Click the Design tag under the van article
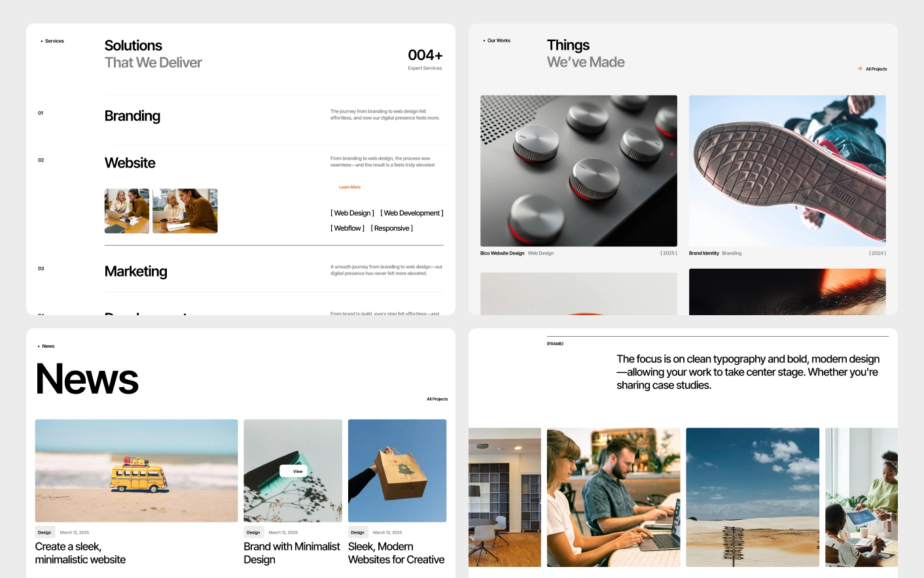Image resolution: width=924 pixels, height=578 pixels. [44, 532]
